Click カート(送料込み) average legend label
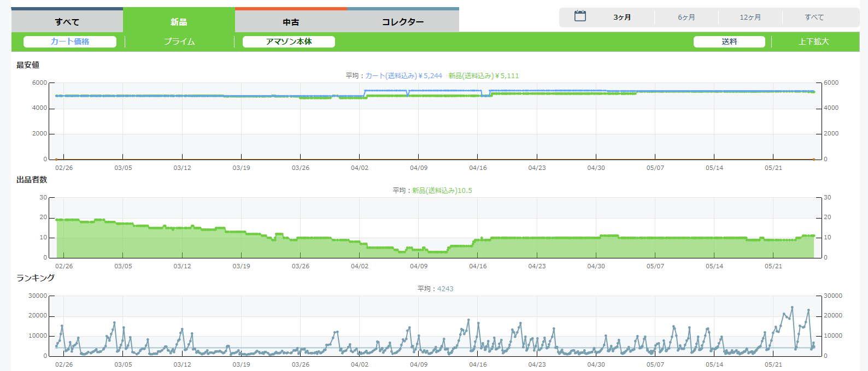 [x=403, y=76]
